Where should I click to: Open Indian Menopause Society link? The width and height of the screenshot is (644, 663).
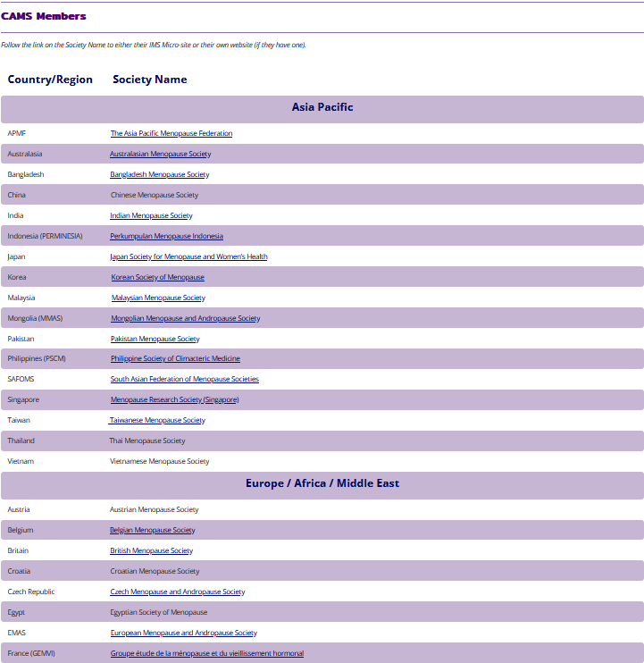pyautogui.click(x=151, y=215)
